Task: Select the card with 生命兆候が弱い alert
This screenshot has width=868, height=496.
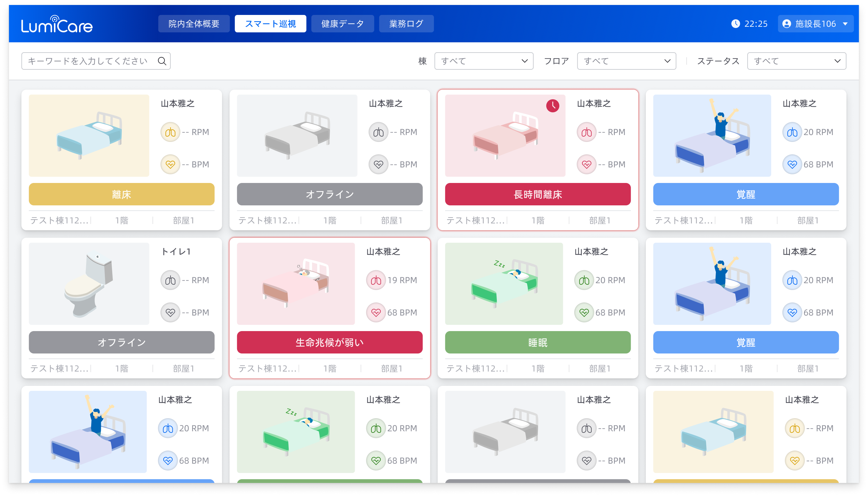Action: (x=329, y=306)
